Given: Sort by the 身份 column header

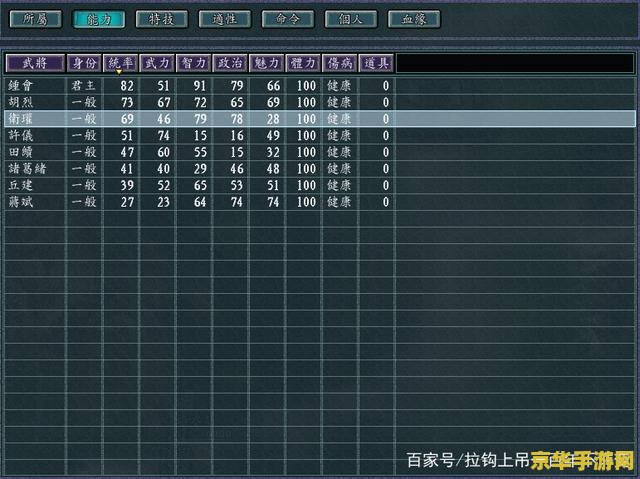Looking at the screenshot, I should (84, 63).
